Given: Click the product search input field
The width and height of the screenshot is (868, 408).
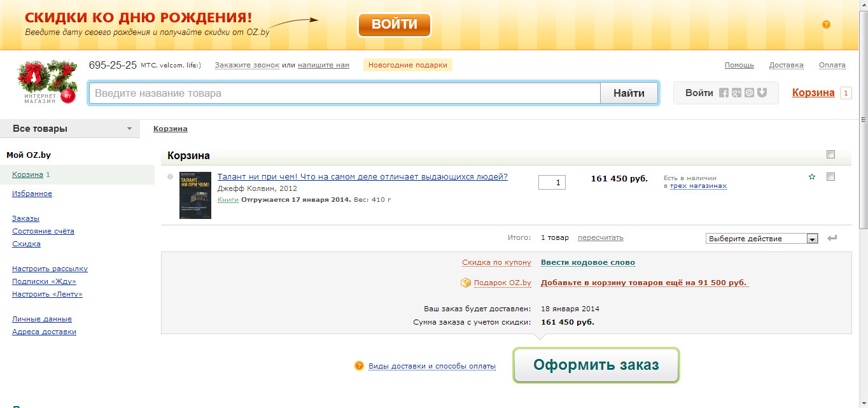Looking at the screenshot, I should (x=344, y=93).
